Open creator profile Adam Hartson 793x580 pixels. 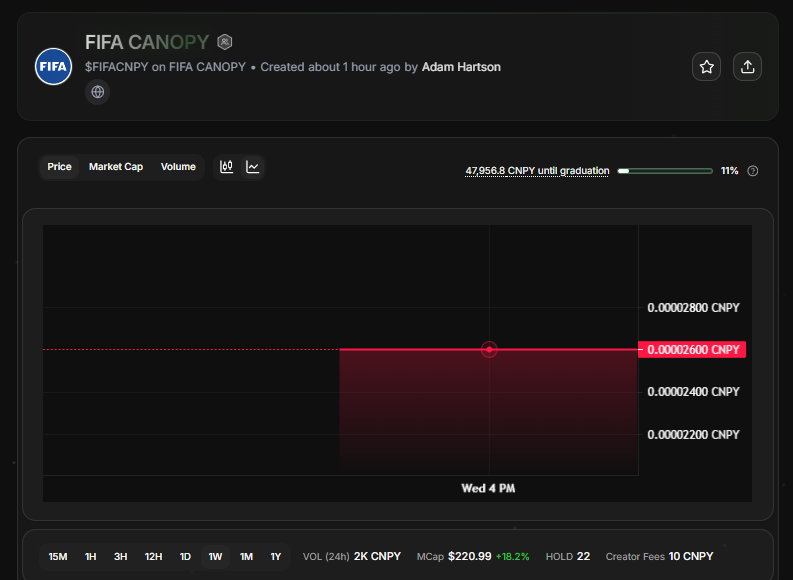pos(461,67)
